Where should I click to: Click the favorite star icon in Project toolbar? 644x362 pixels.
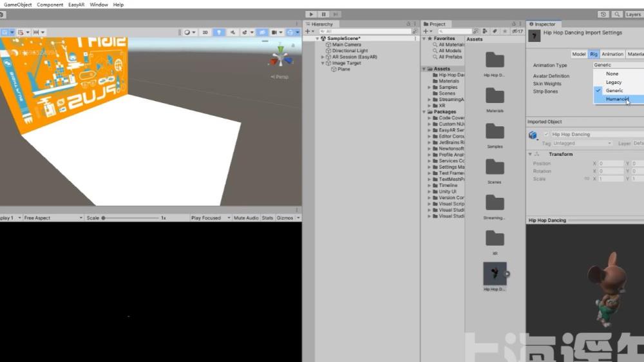(x=505, y=31)
